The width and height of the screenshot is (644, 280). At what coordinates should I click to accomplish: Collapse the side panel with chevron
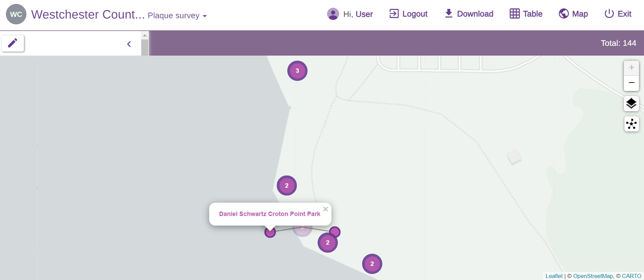point(129,44)
